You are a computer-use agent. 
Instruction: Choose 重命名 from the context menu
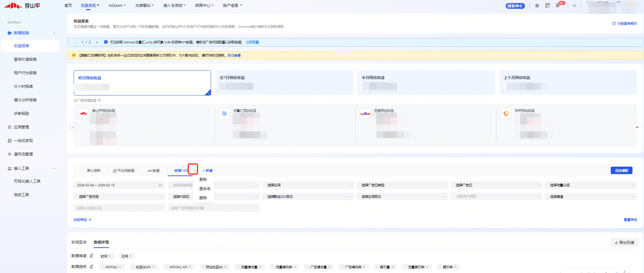(x=205, y=189)
